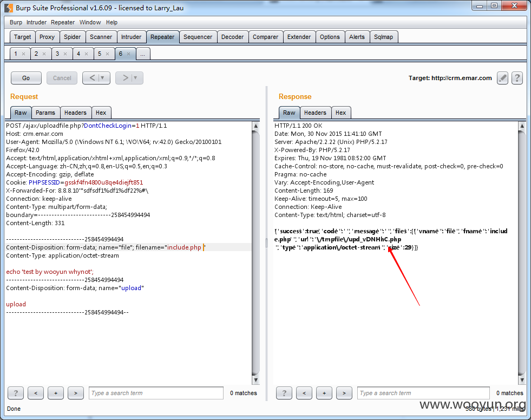The height and width of the screenshot is (420, 531).
Task: Open request search options plus button
Action: point(56,393)
